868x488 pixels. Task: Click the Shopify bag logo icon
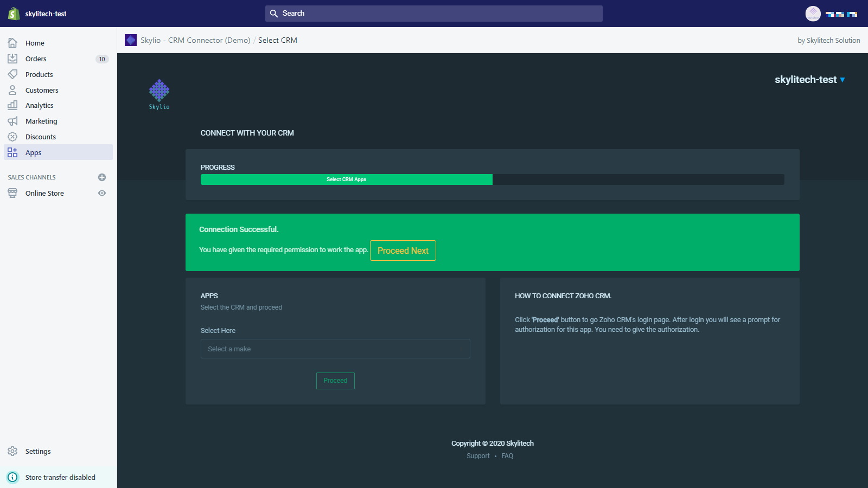14,14
